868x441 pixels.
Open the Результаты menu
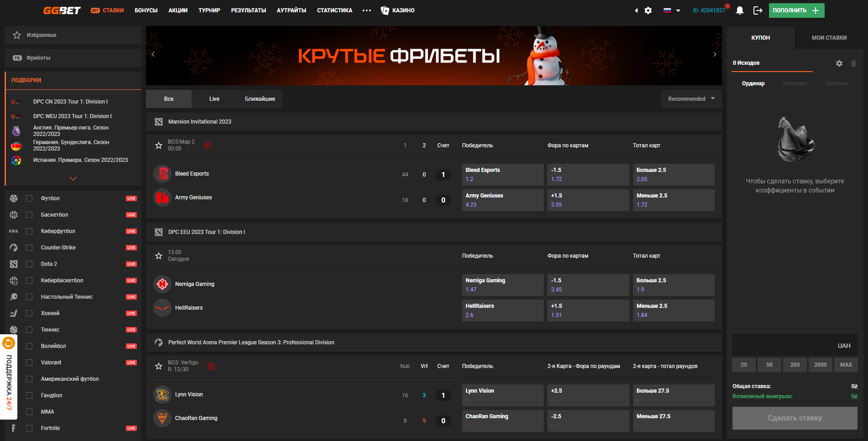pos(249,10)
